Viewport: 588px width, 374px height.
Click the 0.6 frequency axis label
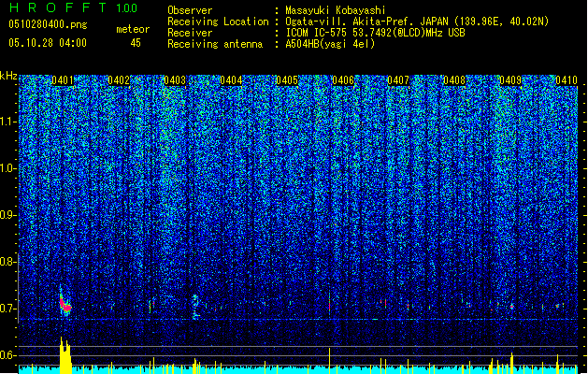click(x=8, y=355)
